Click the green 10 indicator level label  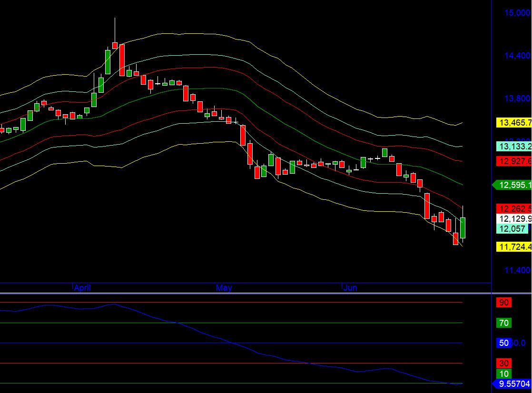[504, 373]
